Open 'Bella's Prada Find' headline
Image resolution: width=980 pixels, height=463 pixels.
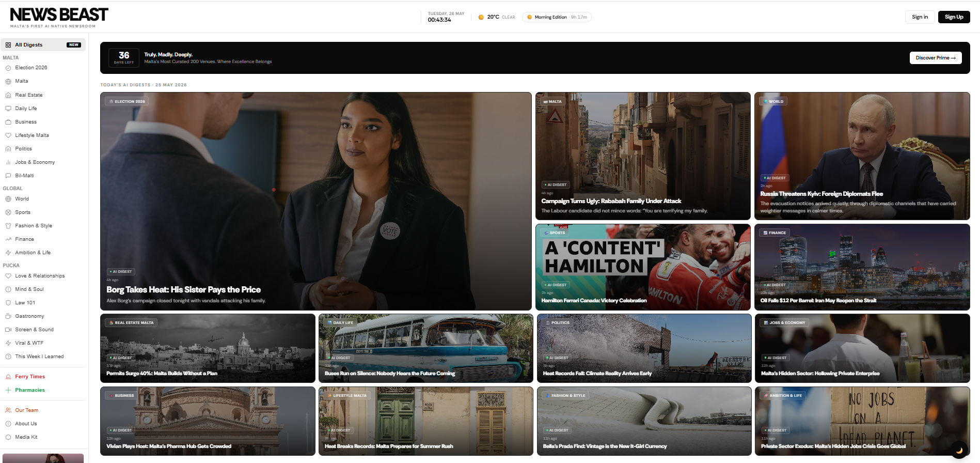click(x=605, y=446)
